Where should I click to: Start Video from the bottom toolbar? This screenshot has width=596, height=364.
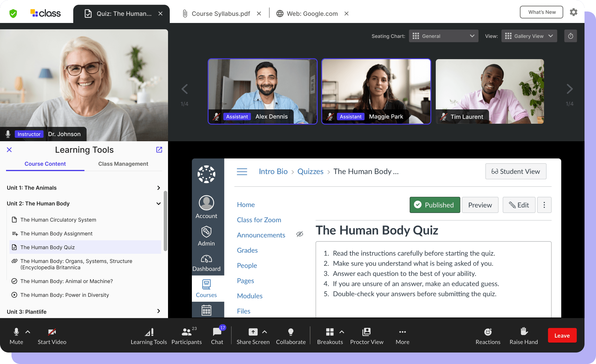pyautogui.click(x=52, y=336)
